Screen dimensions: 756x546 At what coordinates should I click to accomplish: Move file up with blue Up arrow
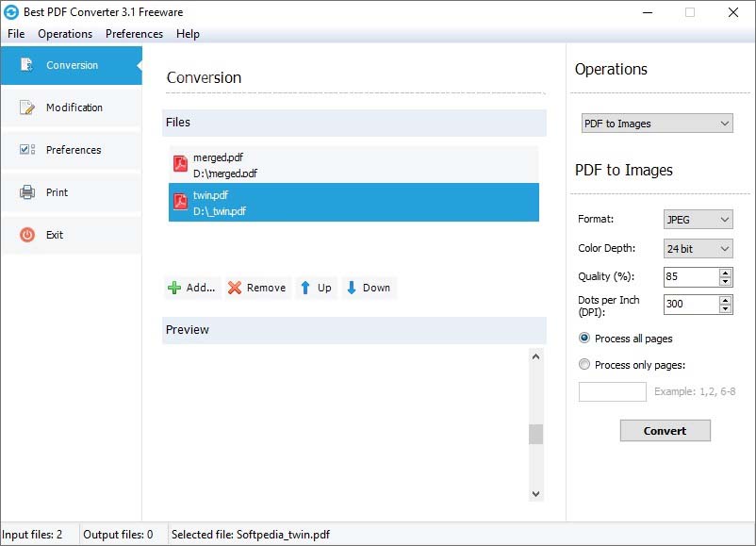click(304, 288)
